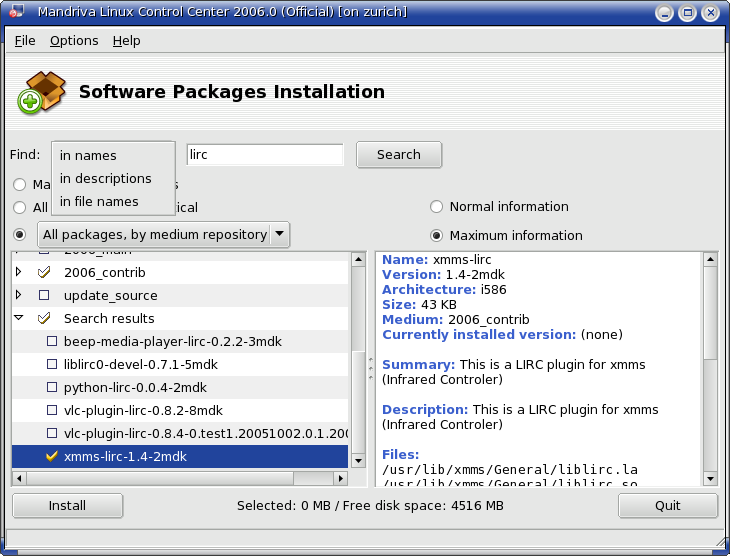Viewport: 730px width, 556px height.
Task: Check python-lirc-0.0.4-2mdk package checkbox
Action: click(x=52, y=387)
